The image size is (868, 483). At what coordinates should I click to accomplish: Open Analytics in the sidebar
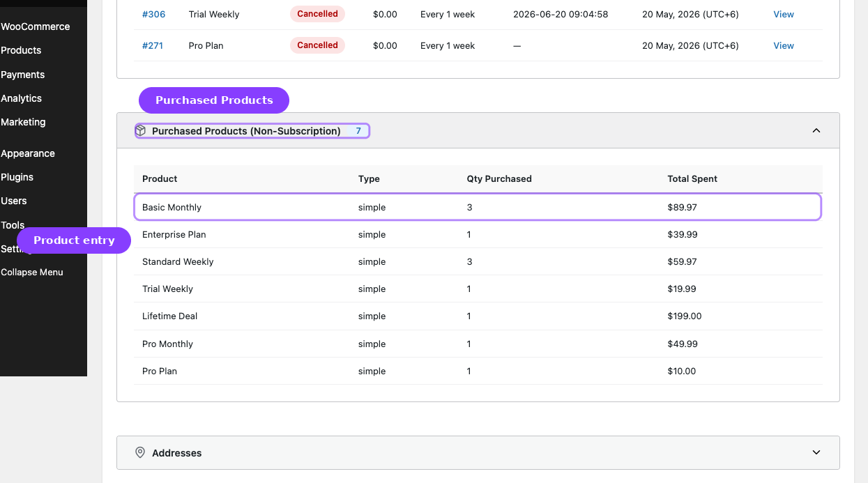pos(22,98)
